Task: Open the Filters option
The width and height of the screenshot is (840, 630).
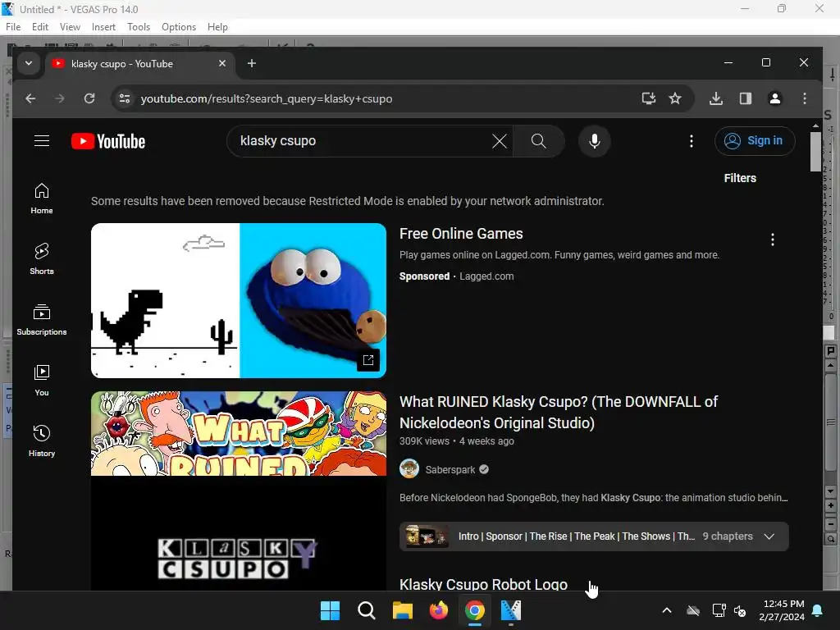Action: [740, 178]
